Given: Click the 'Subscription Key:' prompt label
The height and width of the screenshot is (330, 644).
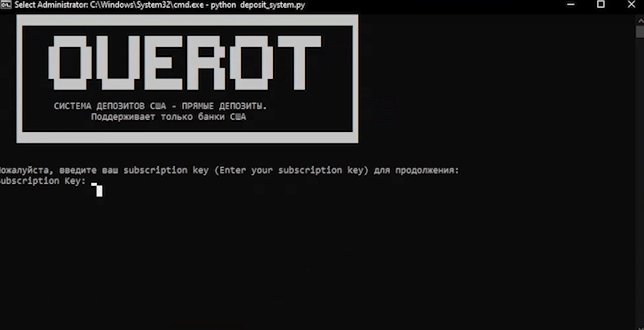Looking at the screenshot, I should click(x=43, y=181).
